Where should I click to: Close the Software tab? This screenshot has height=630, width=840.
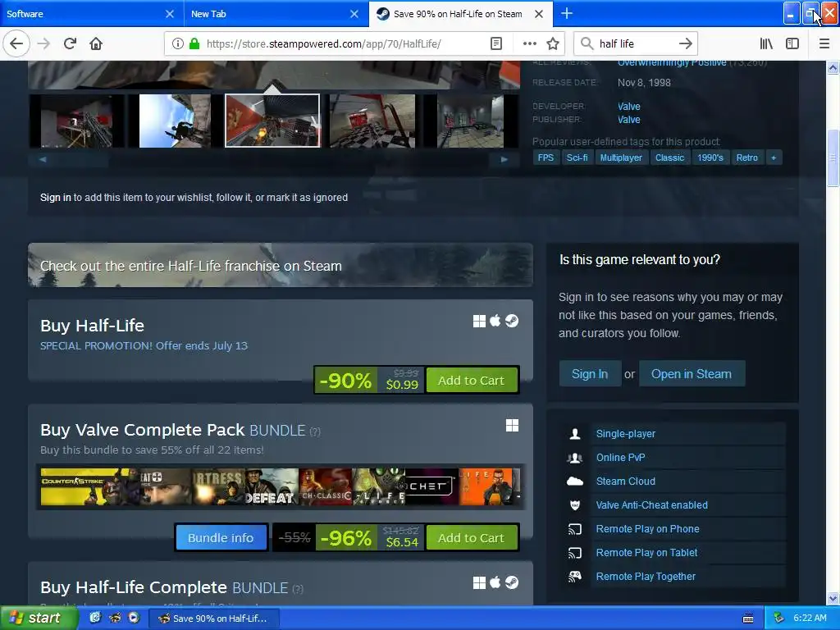pyautogui.click(x=169, y=14)
